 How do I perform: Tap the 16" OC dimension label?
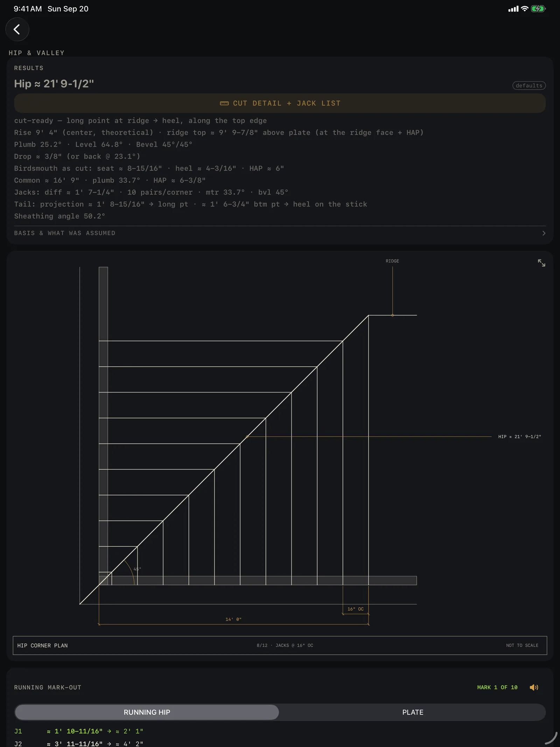356,609
